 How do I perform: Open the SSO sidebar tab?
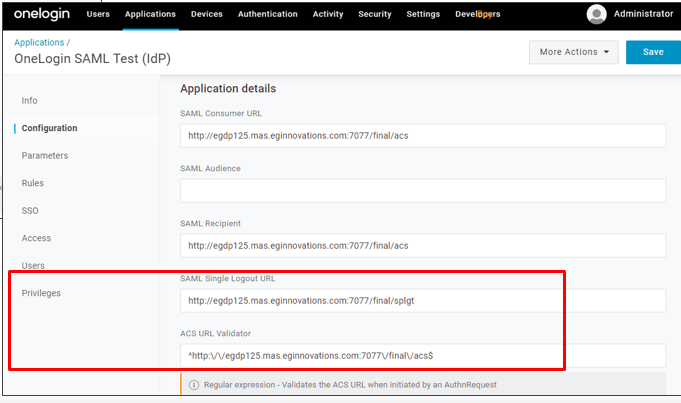tap(30, 211)
